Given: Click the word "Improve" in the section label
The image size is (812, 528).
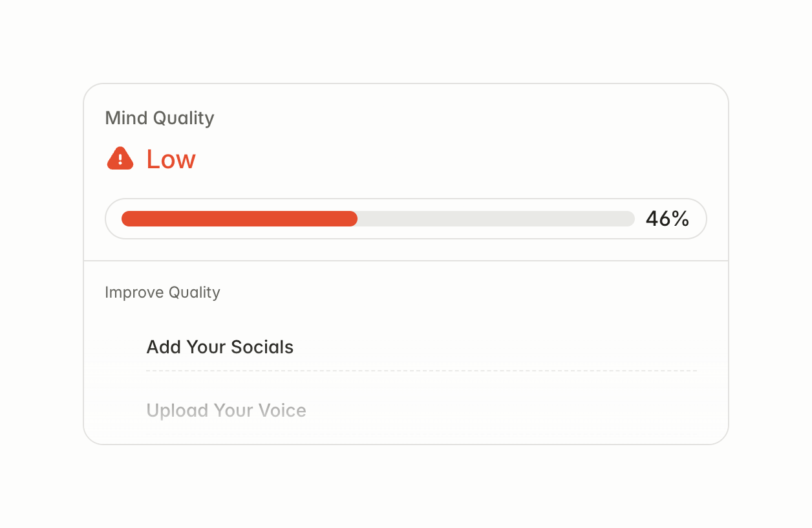Looking at the screenshot, I should (x=134, y=292).
